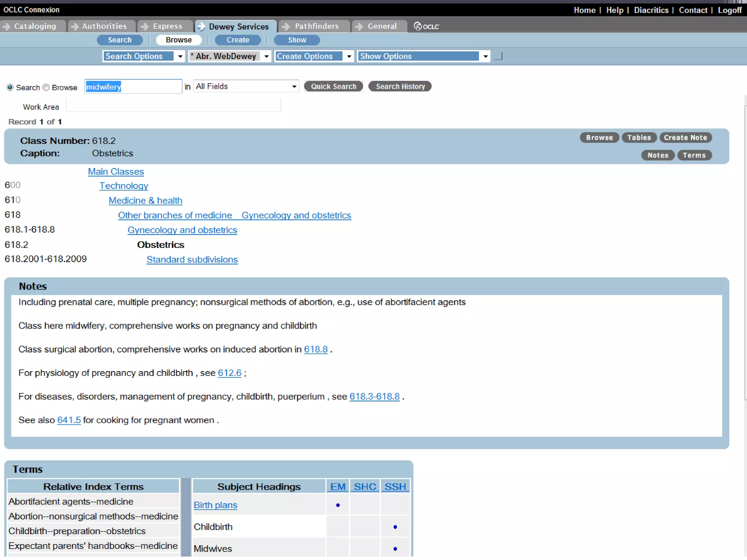The width and height of the screenshot is (747, 560).
Task: Click the Cataloging tab arrow icon
Action: [x=6, y=26]
